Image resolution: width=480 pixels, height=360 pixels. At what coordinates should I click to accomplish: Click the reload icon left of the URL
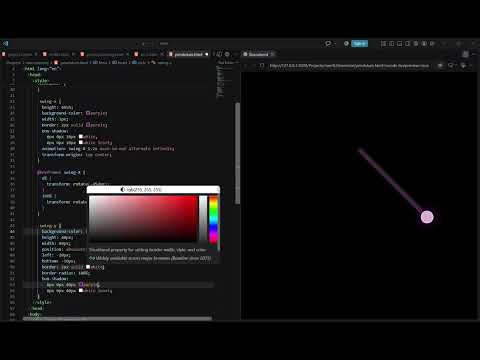(x=262, y=66)
